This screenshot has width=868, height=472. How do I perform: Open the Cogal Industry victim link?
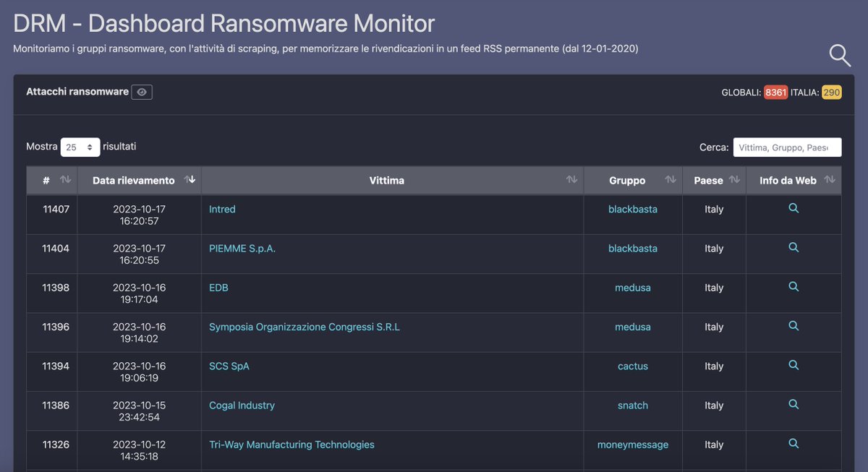(x=242, y=406)
